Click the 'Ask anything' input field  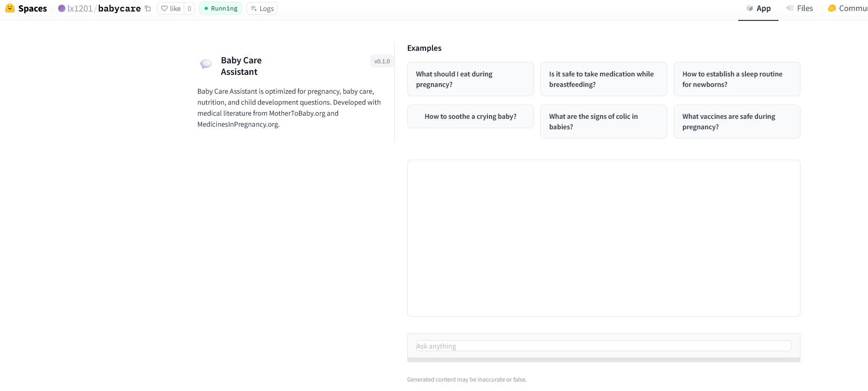pos(603,346)
